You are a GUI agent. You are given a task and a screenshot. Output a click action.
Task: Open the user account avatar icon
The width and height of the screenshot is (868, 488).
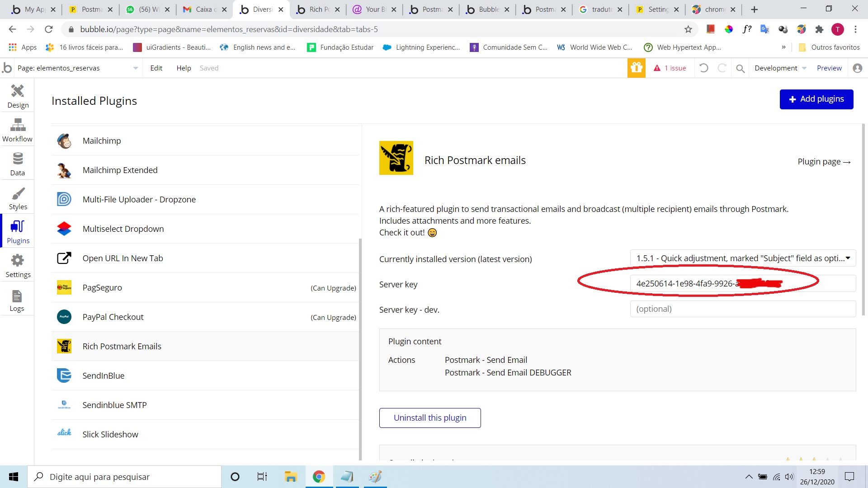(x=857, y=68)
